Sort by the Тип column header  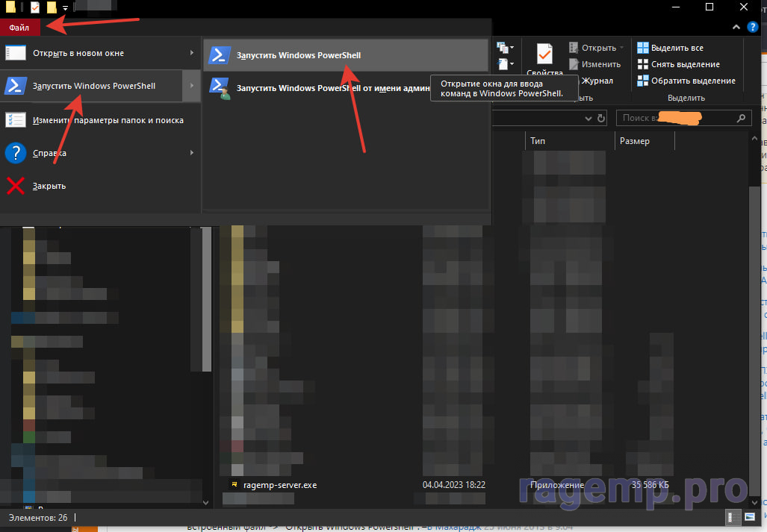(569, 141)
